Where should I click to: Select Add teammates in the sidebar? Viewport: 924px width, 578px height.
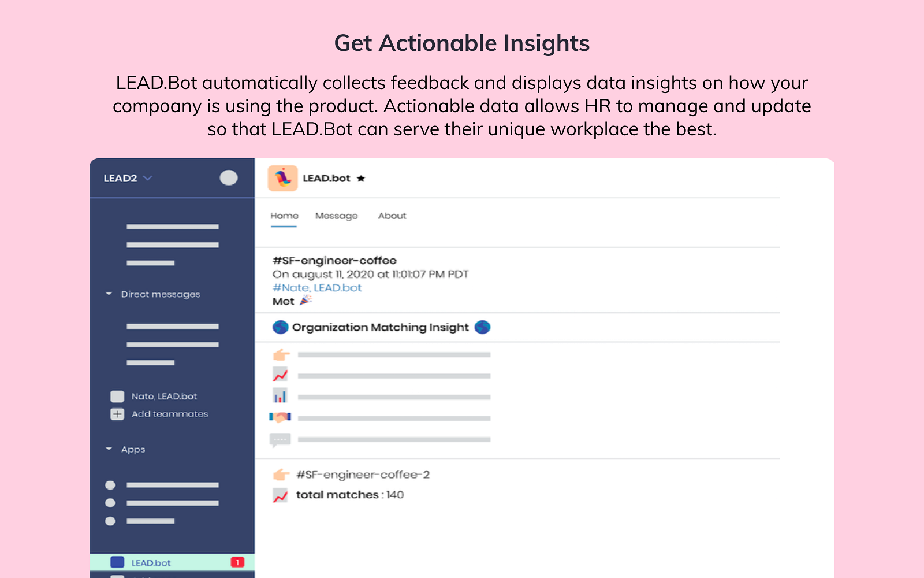point(170,414)
